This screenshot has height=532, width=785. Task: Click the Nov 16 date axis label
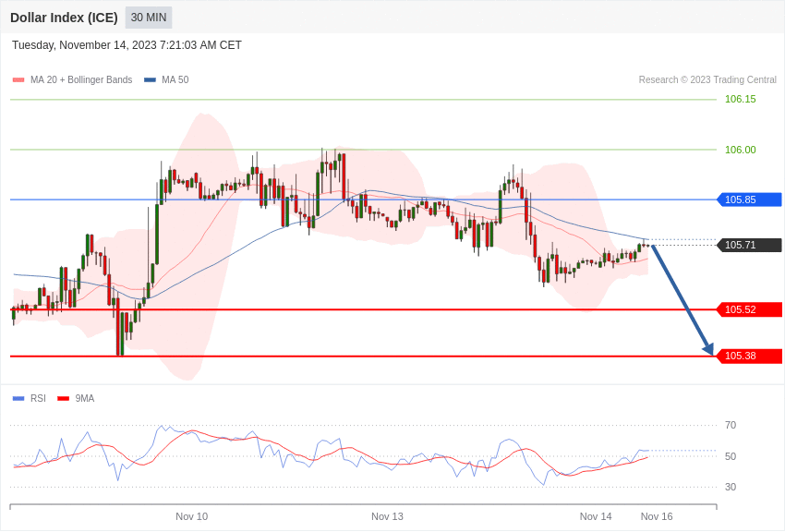(x=657, y=516)
